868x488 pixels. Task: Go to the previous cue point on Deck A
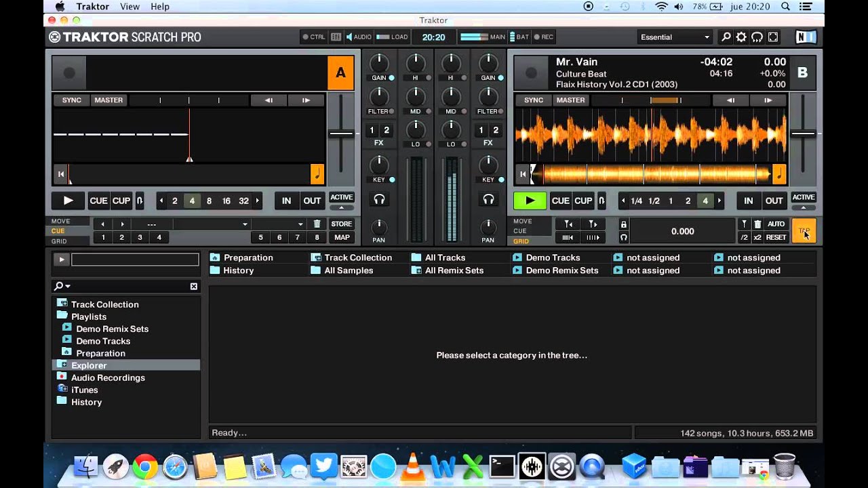point(103,224)
